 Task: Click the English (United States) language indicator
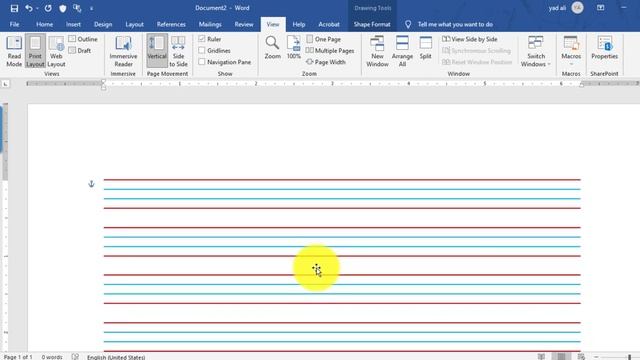(x=116, y=357)
